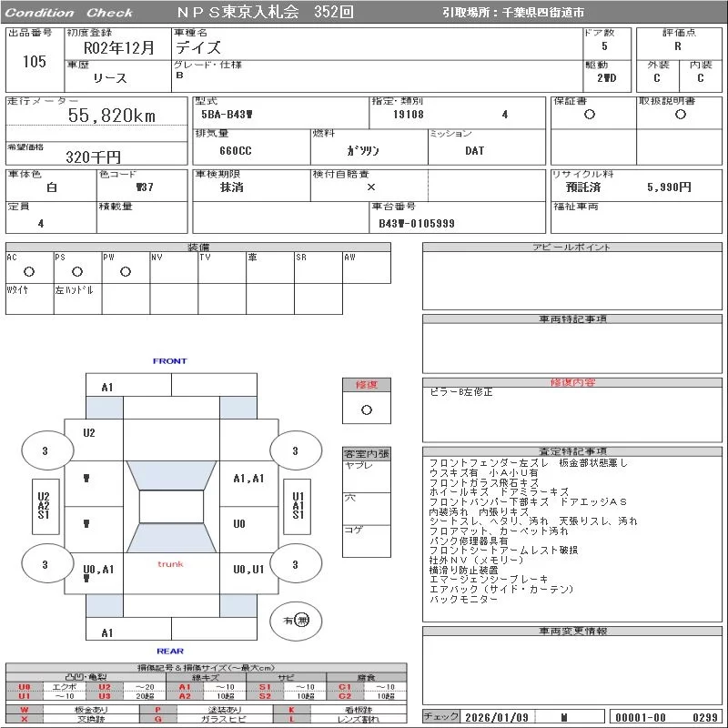
Task: Toggle the 修復 repair history circle
Action: coord(367,409)
